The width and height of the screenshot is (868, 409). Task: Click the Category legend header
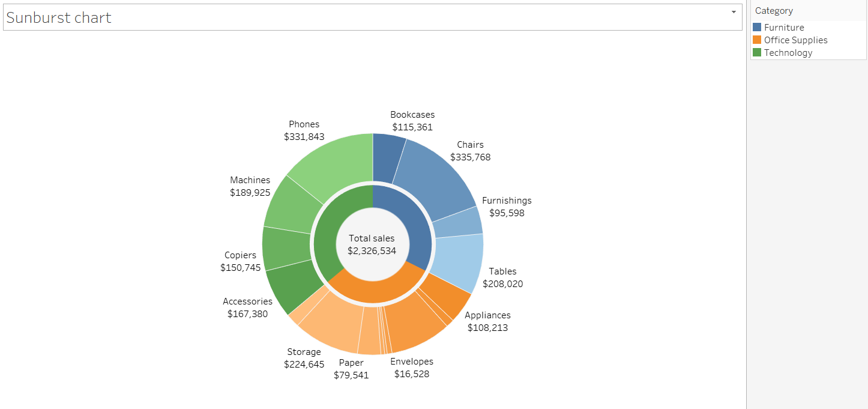[x=774, y=10]
